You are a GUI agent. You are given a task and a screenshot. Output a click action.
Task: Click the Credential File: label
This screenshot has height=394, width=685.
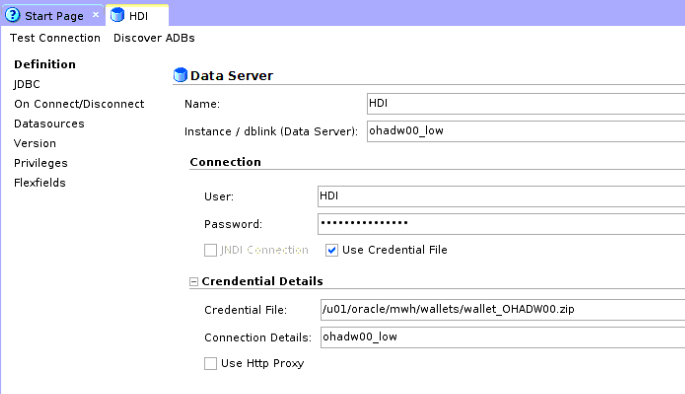pyautogui.click(x=246, y=310)
